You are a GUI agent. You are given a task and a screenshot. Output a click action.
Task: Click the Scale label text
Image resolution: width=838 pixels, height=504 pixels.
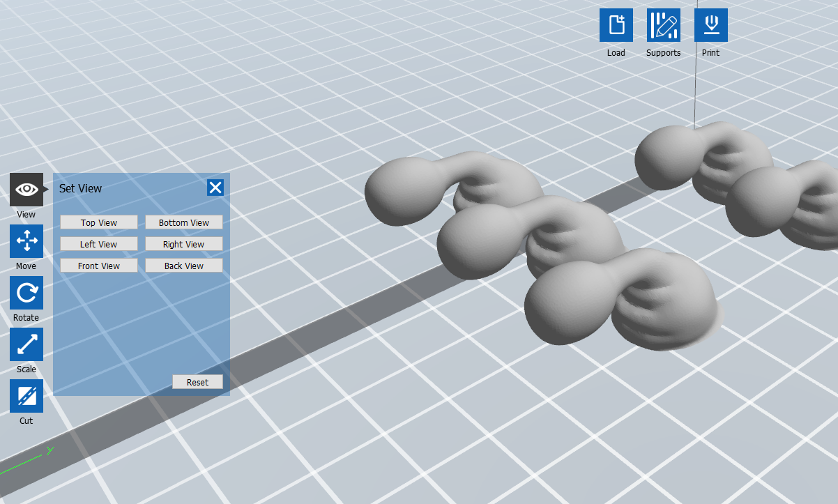pyautogui.click(x=26, y=369)
